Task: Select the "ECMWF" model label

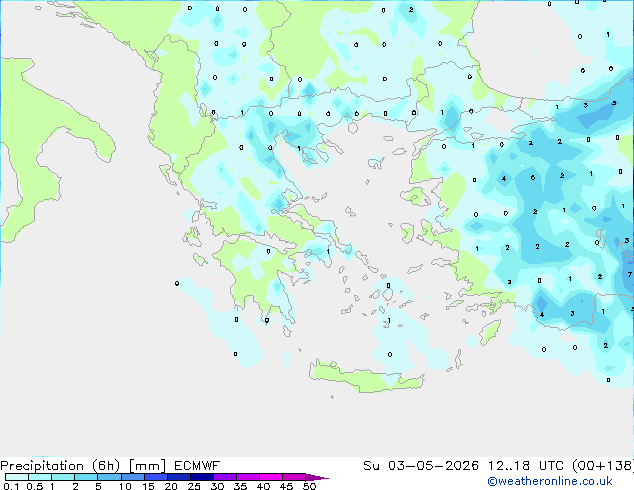Action: point(197,466)
